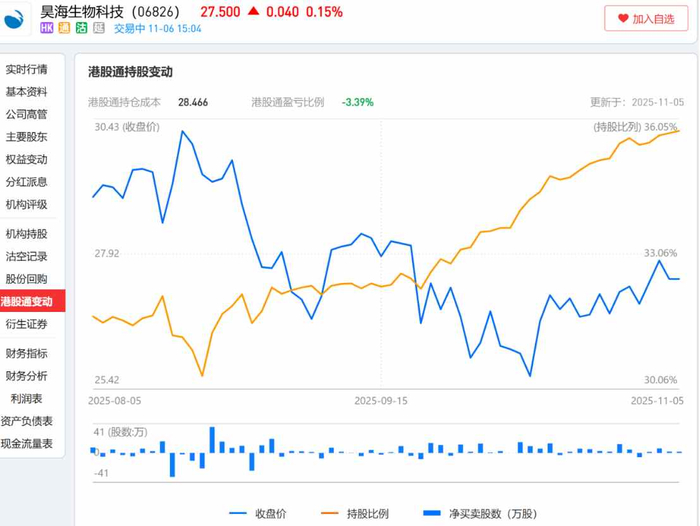Select 主要股东 in the sidebar
The image size is (700, 526).
(x=27, y=137)
